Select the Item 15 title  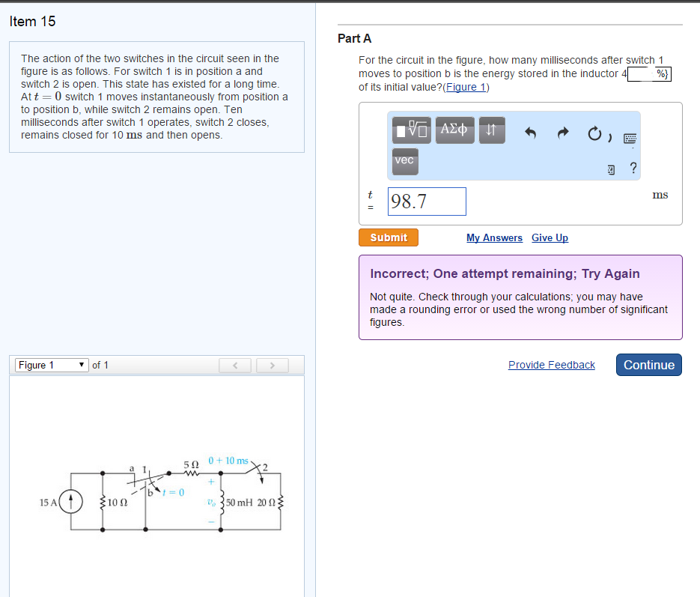tap(32, 22)
